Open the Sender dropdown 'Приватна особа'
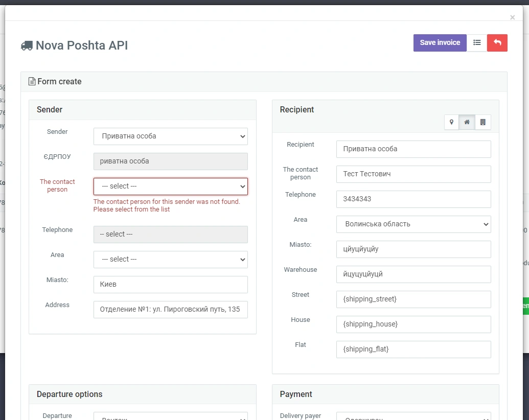This screenshot has width=529, height=420. tap(170, 136)
